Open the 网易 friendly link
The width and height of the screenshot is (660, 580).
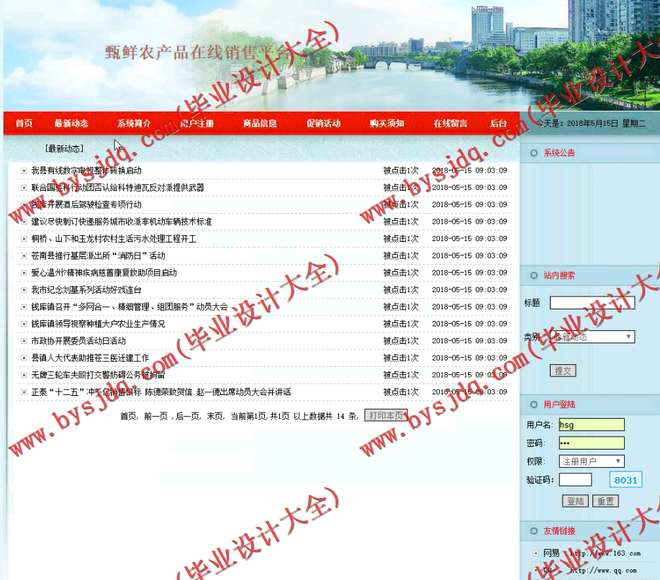tap(551, 553)
